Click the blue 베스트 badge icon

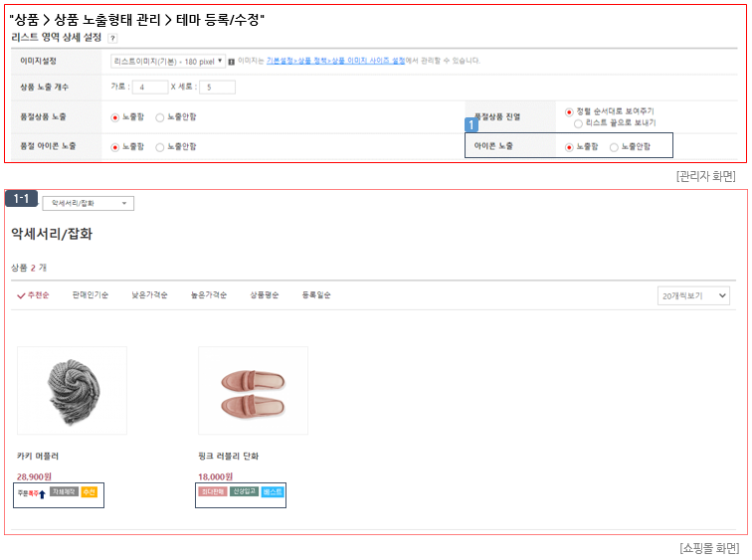point(273,491)
